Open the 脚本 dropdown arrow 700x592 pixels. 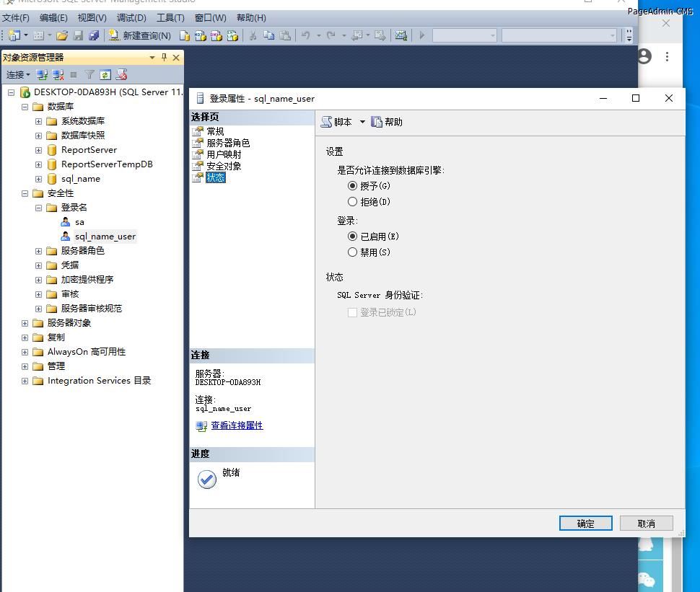click(362, 122)
